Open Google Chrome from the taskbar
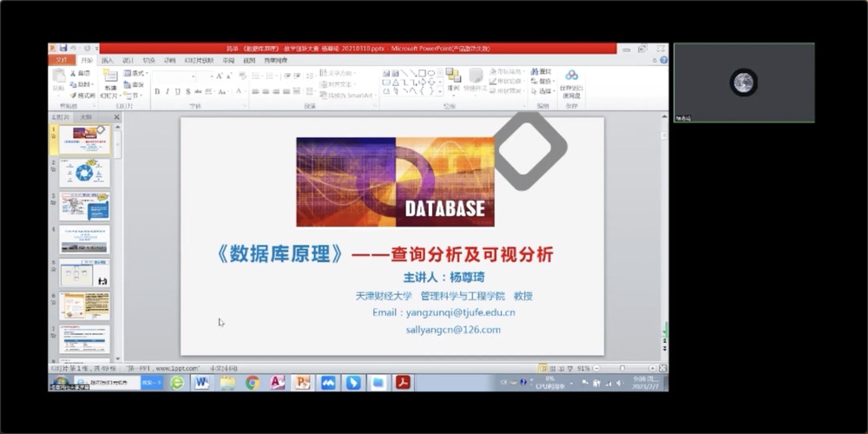Screen dimensions: 868x434 252,382
